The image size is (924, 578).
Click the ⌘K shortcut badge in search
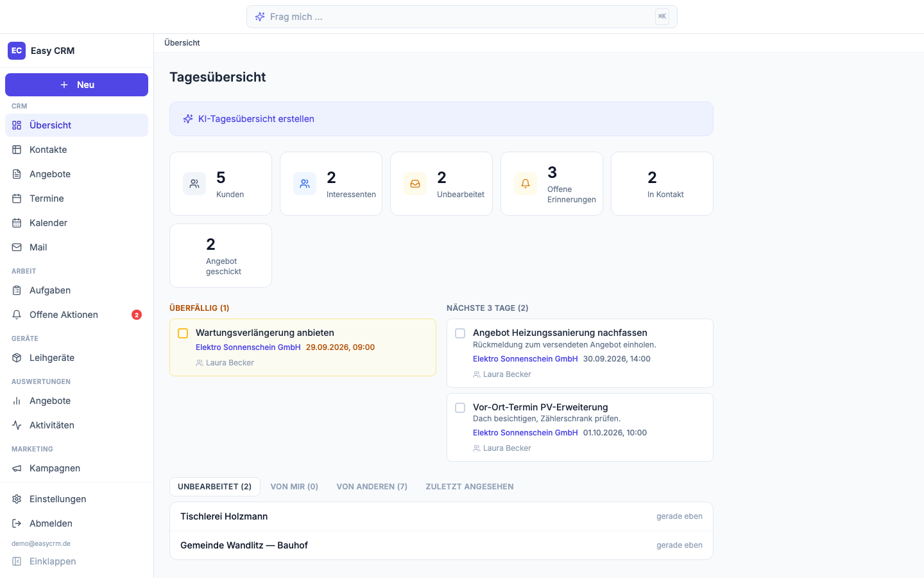(x=662, y=17)
